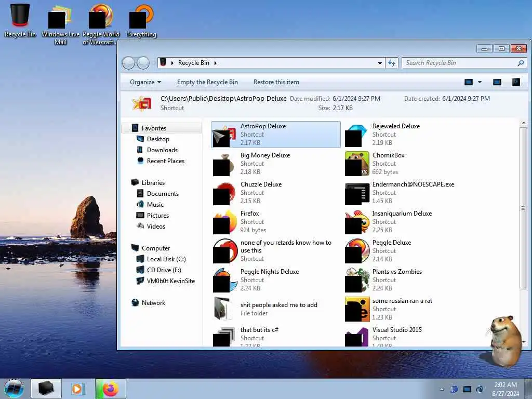
Task: Expand the breadcrumb arrow before Recycle Bin
Action: 172,63
